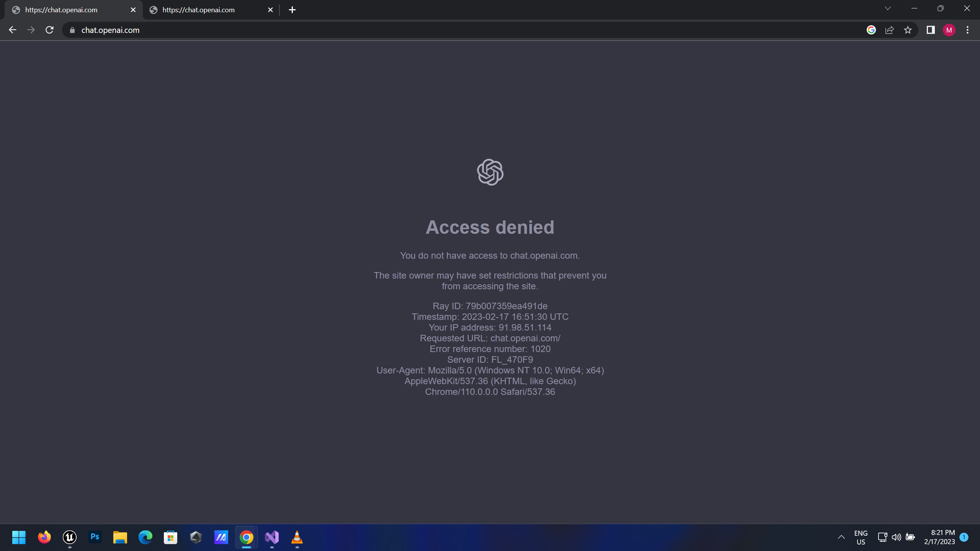Select the Grammarly extension icon
Screen dimensions: 980x551
point(871,30)
